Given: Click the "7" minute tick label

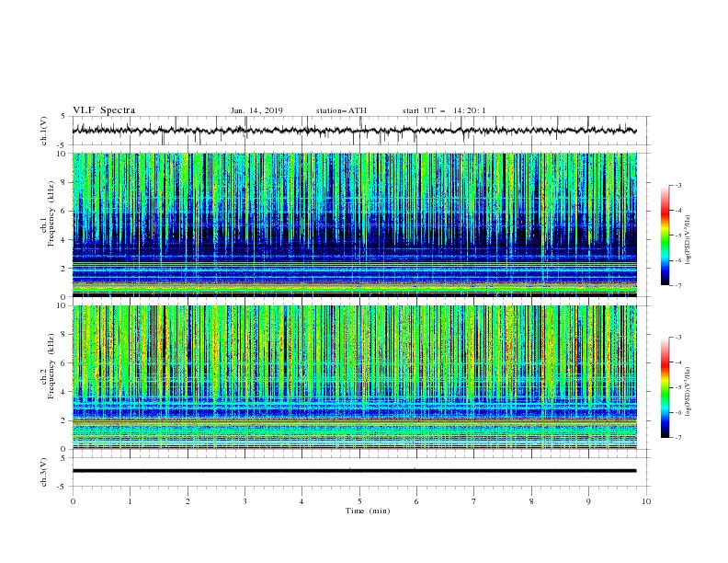Looking at the screenshot, I should (x=474, y=501).
